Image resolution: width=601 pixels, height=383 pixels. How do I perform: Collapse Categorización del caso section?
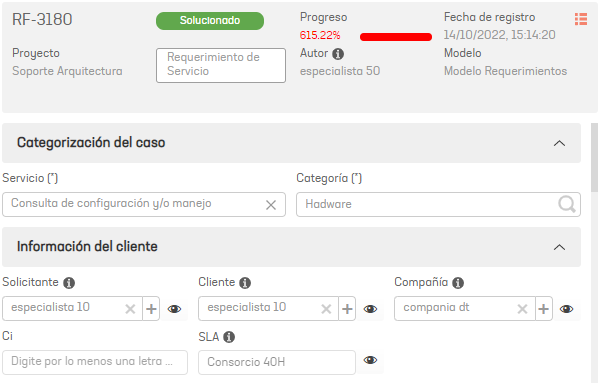559,143
